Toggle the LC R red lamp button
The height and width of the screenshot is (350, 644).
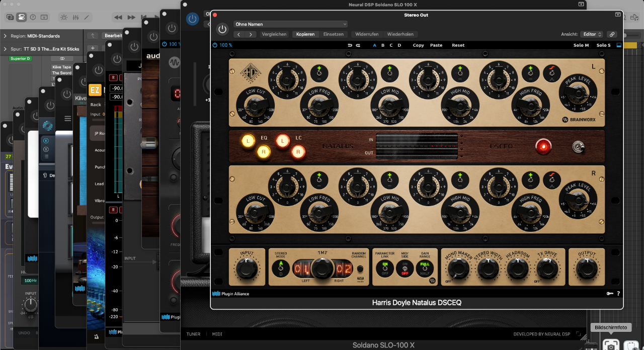pyautogui.click(x=298, y=151)
